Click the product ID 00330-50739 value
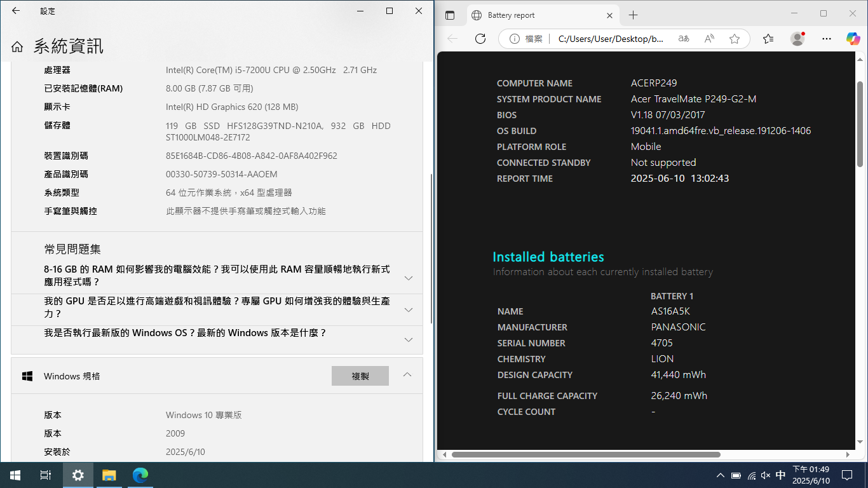The width and height of the screenshot is (868, 488). pos(222,174)
